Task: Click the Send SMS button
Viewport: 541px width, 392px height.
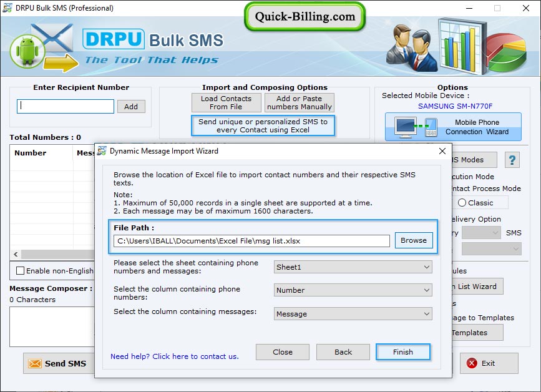Action: 59,363
